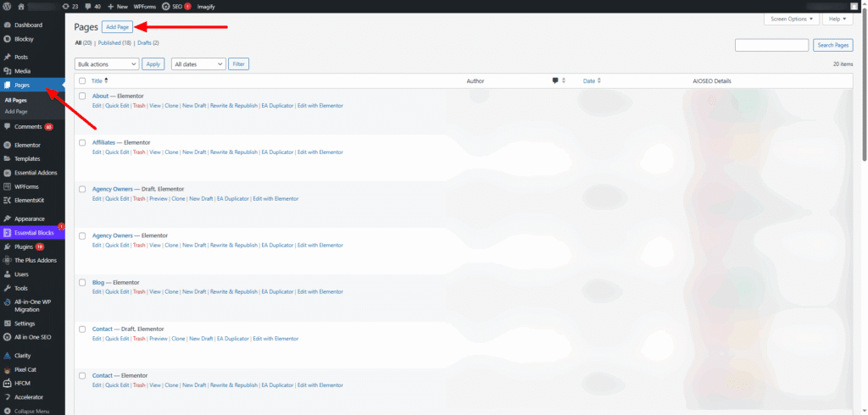Click the Essential Blocks icon in sidebar
The width and height of the screenshot is (868, 415).
pos(7,232)
